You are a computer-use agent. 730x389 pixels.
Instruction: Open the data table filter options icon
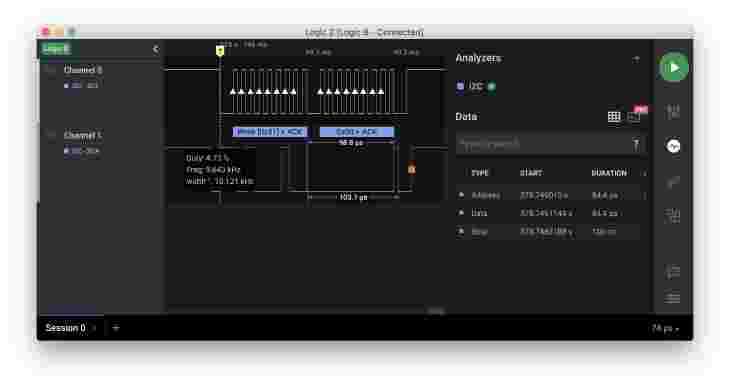coord(636,144)
